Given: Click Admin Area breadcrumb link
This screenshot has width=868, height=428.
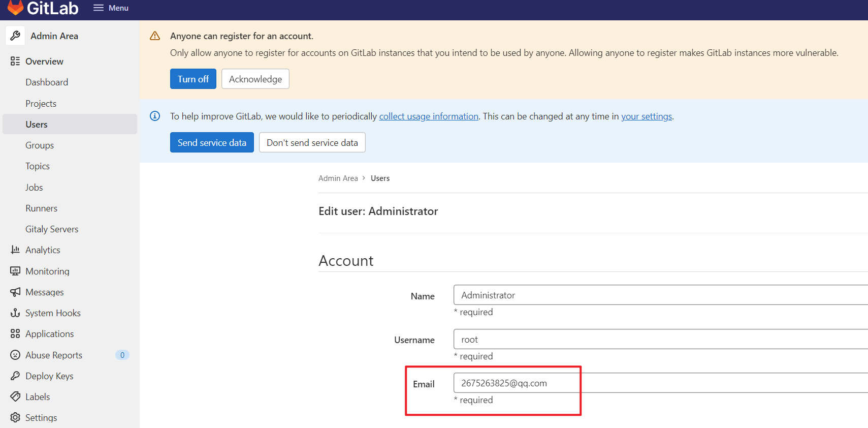Looking at the screenshot, I should (338, 178).
